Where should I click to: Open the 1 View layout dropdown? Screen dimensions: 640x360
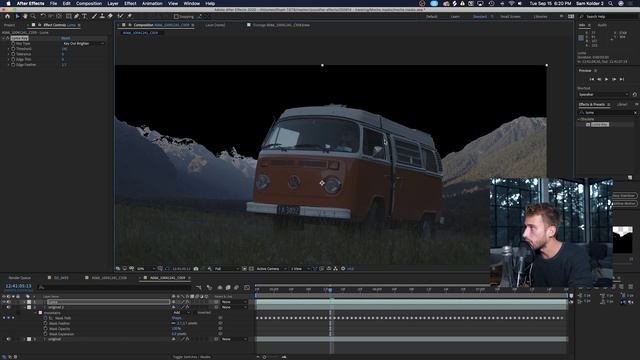click(299, 269)
